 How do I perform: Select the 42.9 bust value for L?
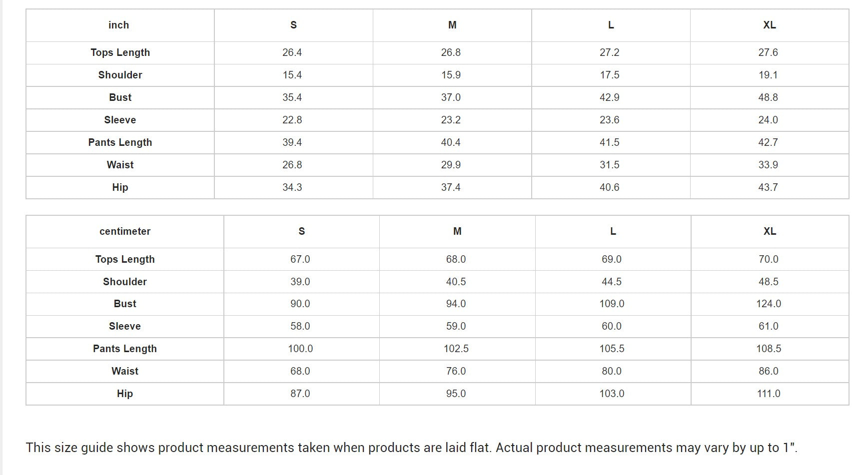pos(610,98)
